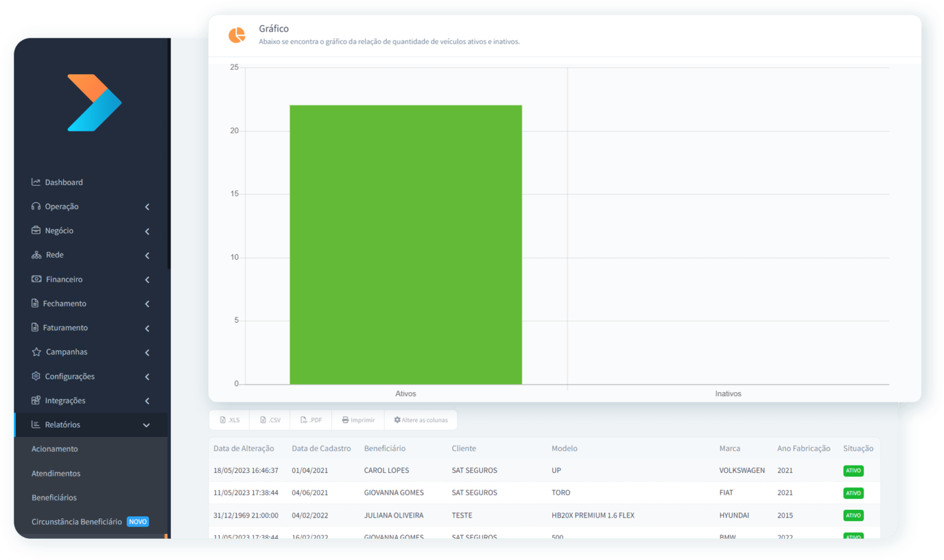This screenshot has width=944, height=560.
Task: Click ATIVO badge in FIAT row
Action: tap(853, 493)
